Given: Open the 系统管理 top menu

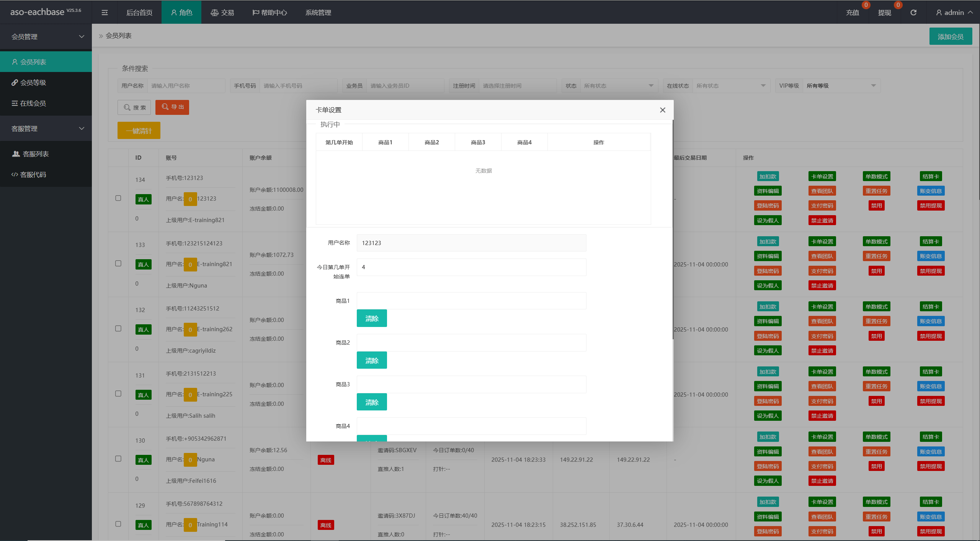Looking at the screenshot, I should (318, 13).
